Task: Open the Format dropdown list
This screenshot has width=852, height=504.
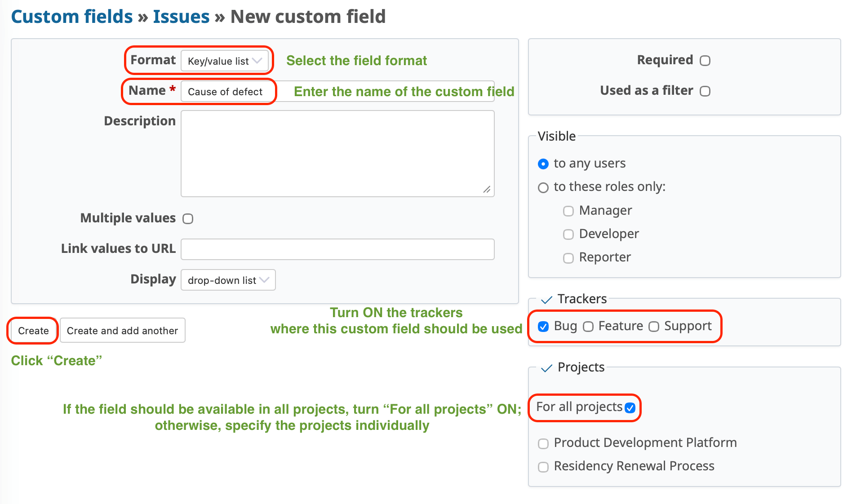Action: point(225,61)
